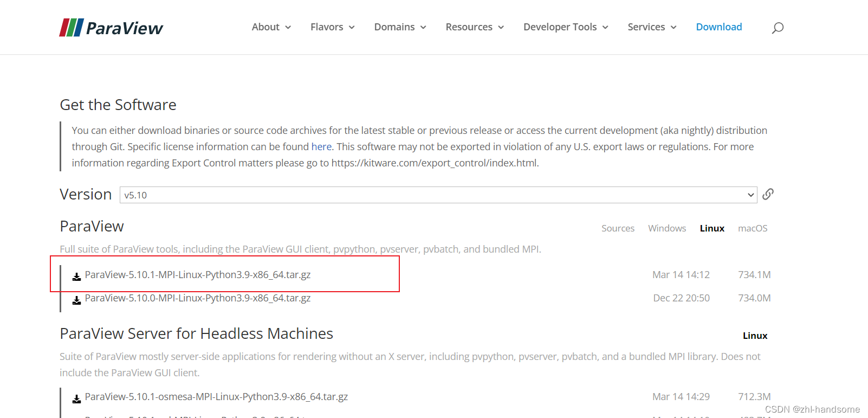868x418 pixels.
Task: Click 'ParaView Server for Headless Machines' heading
Action: 196,333
